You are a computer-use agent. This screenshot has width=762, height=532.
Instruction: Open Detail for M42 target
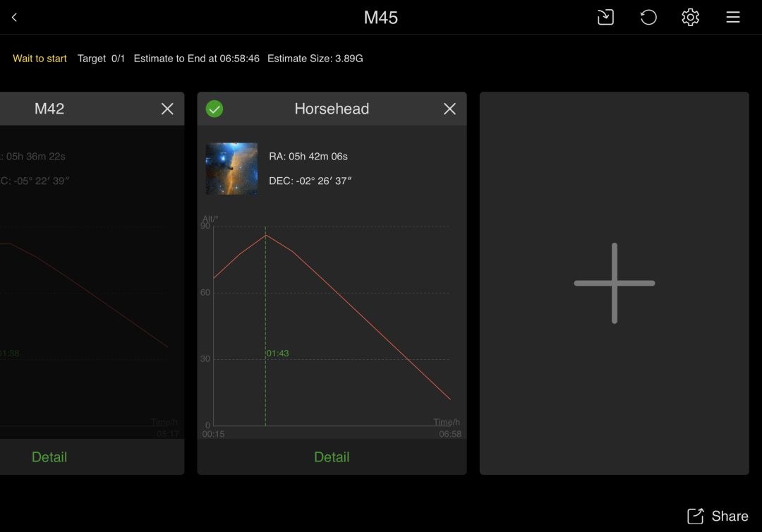pyautogui.click(x=49, y=457)
